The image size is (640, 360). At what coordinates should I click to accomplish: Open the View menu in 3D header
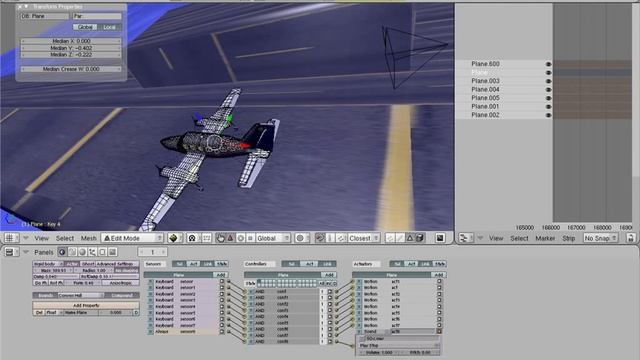pos(42,238)
